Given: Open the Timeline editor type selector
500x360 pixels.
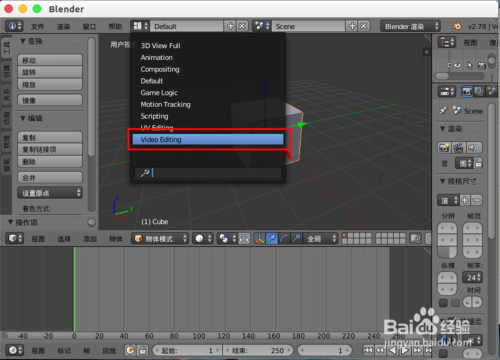Looking at the screenshot, I should pyautogui.click(x=14, y=350).
